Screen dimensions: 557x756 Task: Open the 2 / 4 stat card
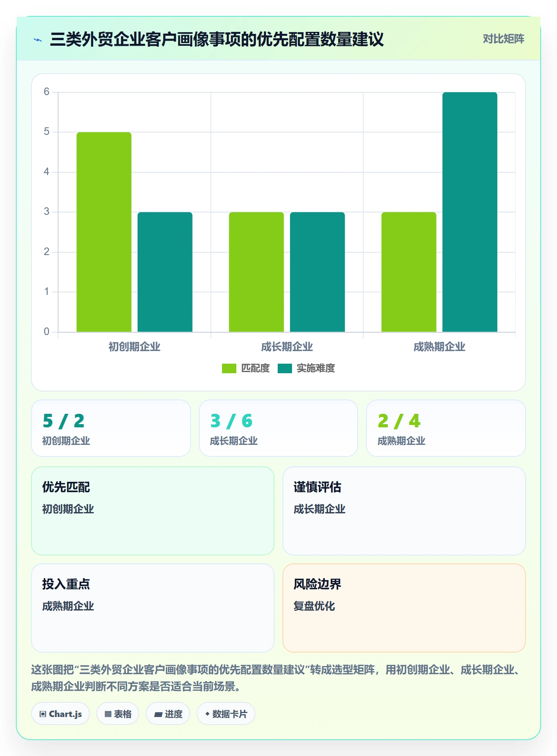coord(446,428)
